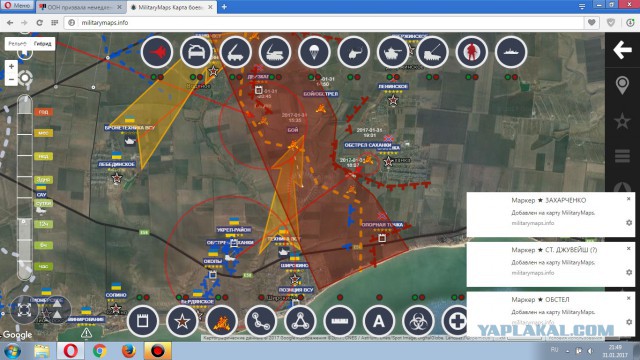Screen dimensions: 640x360
Task: Open settings gear of ЗАХАРЧЕНКО notification
Action: coord(629,223)
